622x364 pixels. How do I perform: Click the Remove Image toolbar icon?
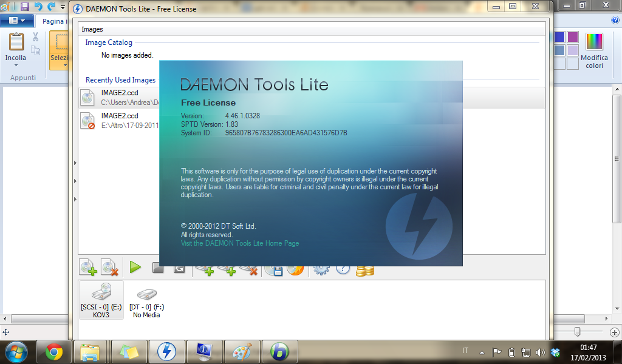(109, 267)
